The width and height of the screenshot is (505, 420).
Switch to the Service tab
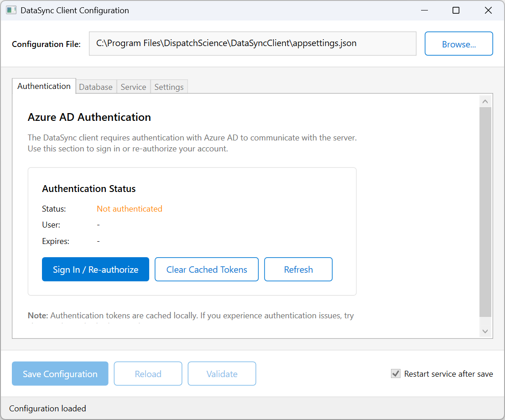(133, 87)
